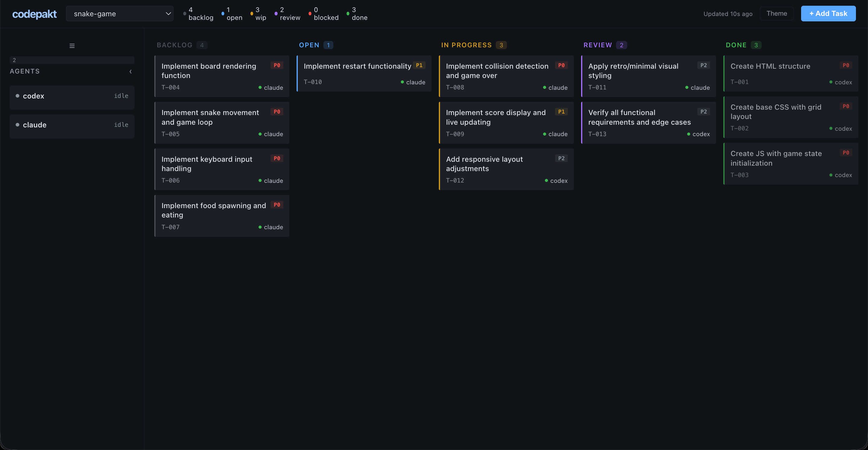Collapse the AGENTS panel using its chevron
Image resolution: width=868 pixels, height=450 pixels.
pos(131,71)
